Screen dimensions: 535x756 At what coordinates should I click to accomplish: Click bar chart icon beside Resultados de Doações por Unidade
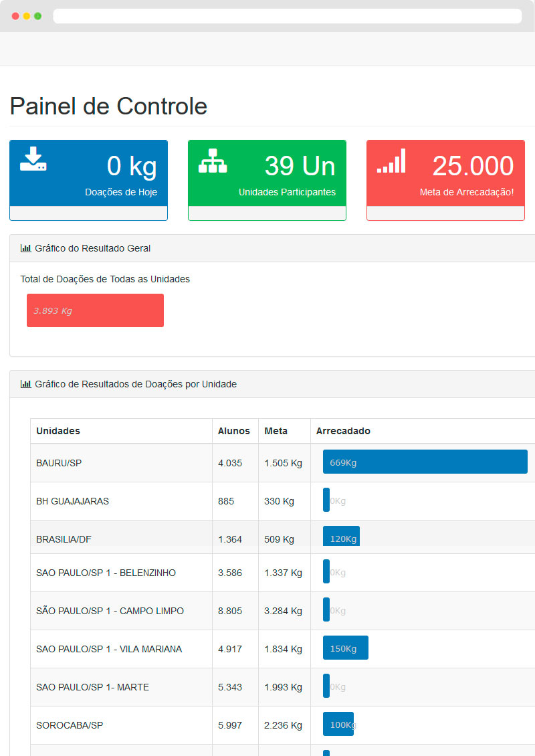[26, 384]
